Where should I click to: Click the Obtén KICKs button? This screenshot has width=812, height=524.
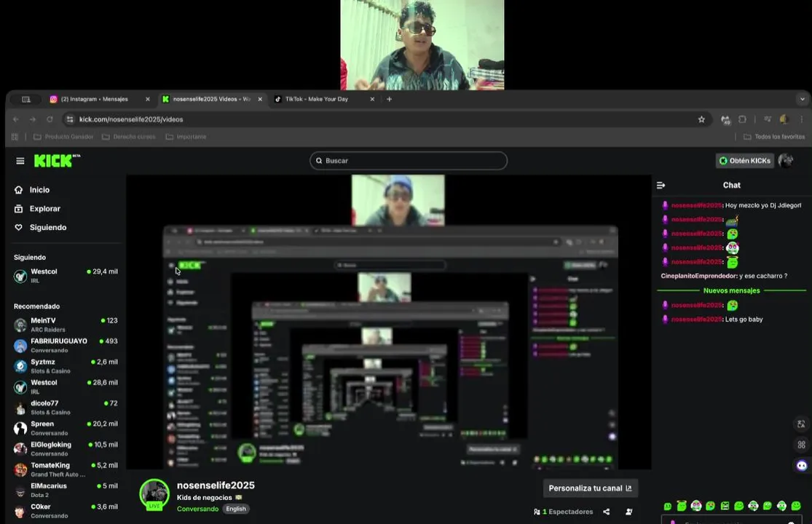tap(745, 160)
